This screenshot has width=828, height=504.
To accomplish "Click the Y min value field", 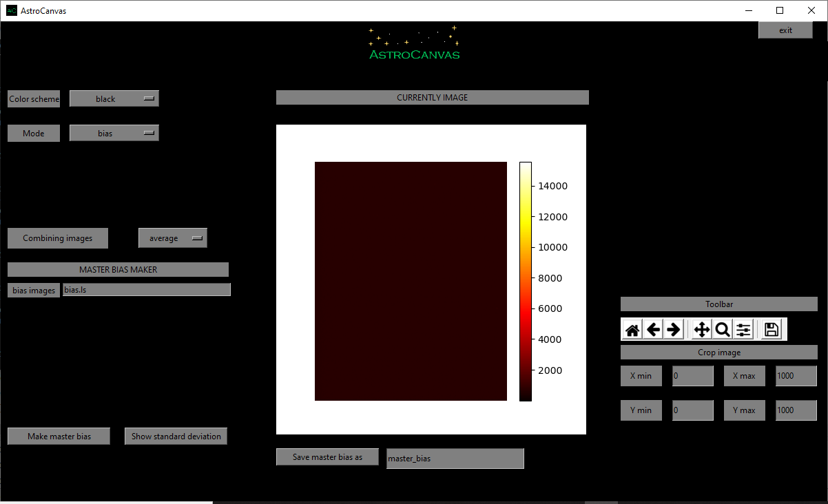I will tap(693, 410).
